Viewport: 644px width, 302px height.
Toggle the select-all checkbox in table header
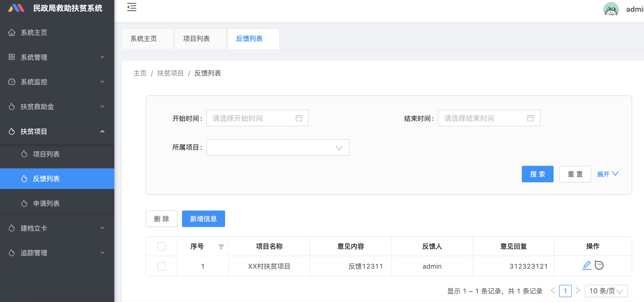[162, 246]
